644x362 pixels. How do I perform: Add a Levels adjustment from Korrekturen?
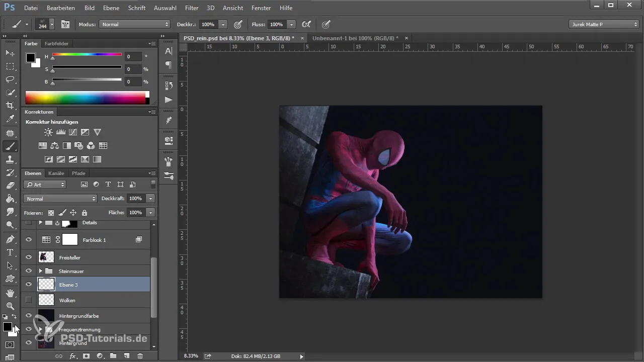click(x=61, y=132)
